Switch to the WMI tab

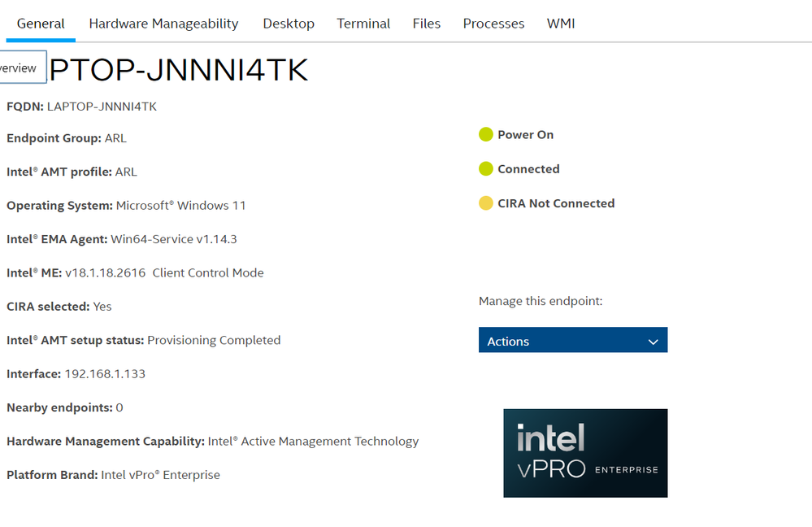561,24
